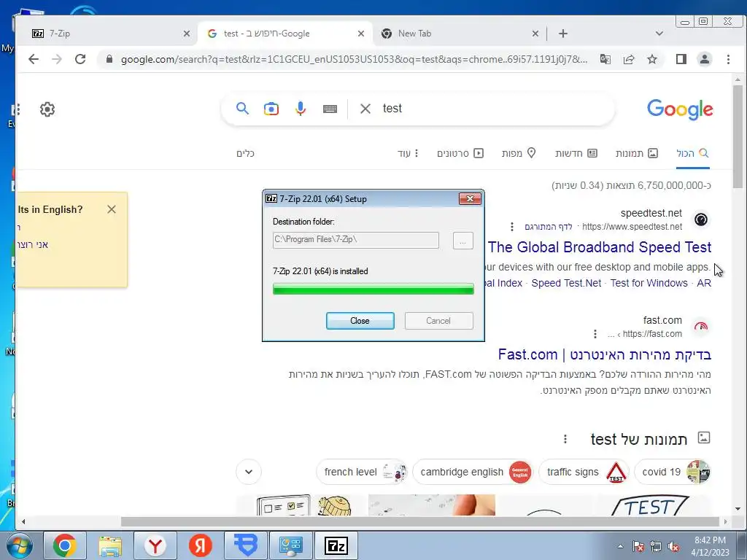Click the Destination folder path field
The width and height of the screenshot is (747, 560).
[355, 240]
